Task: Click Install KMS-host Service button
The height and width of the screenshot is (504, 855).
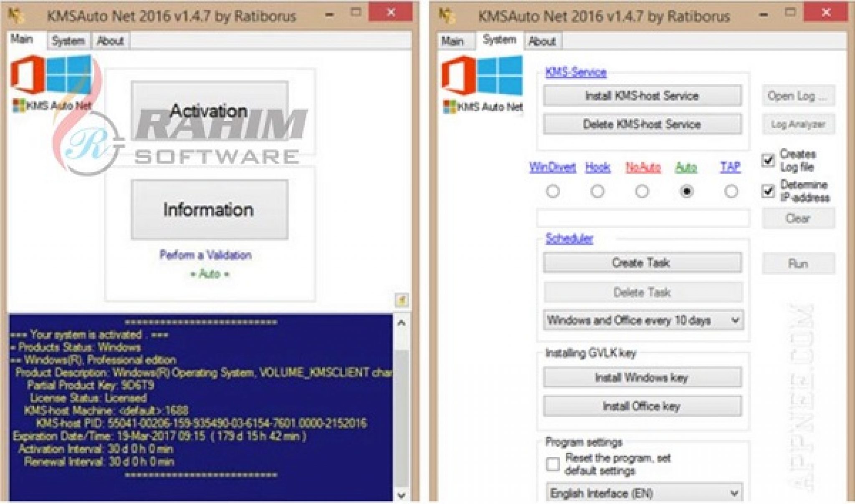Action: pos(642,96)
